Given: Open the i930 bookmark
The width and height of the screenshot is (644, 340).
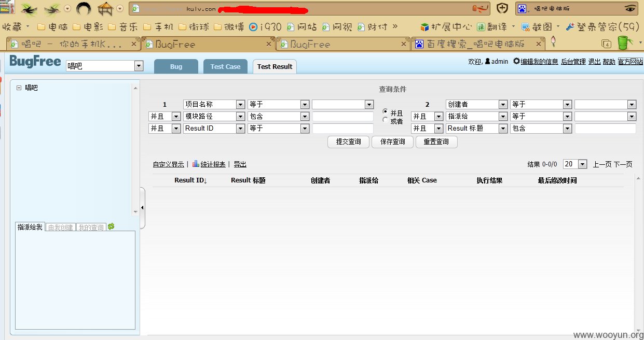Looking at the screenshot, I should 265,26.
